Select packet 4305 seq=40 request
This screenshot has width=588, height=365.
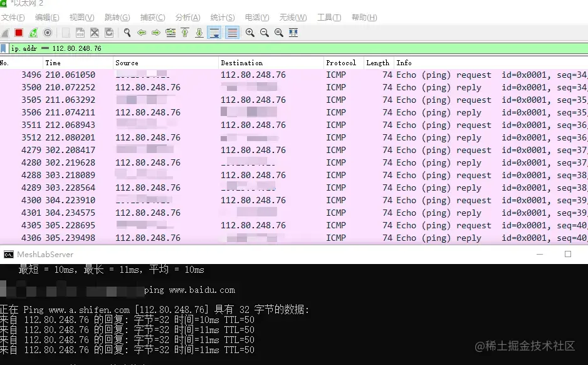coord(294,225)
